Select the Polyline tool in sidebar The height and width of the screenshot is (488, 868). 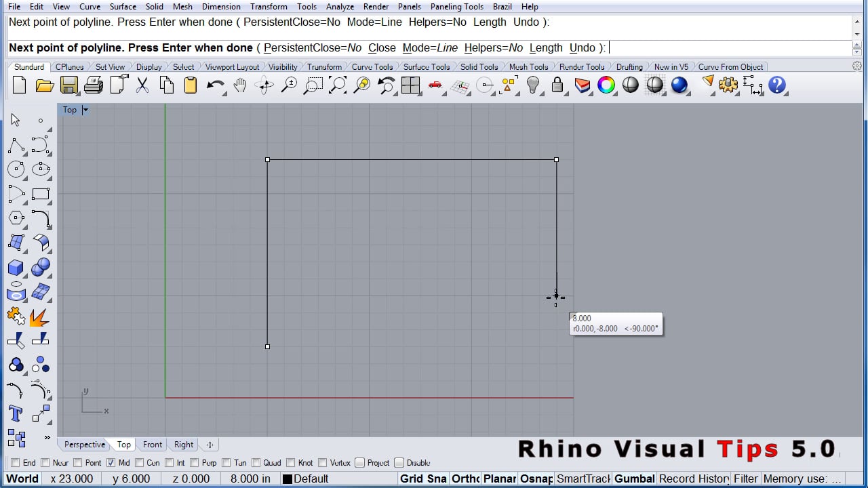(16, 145)
